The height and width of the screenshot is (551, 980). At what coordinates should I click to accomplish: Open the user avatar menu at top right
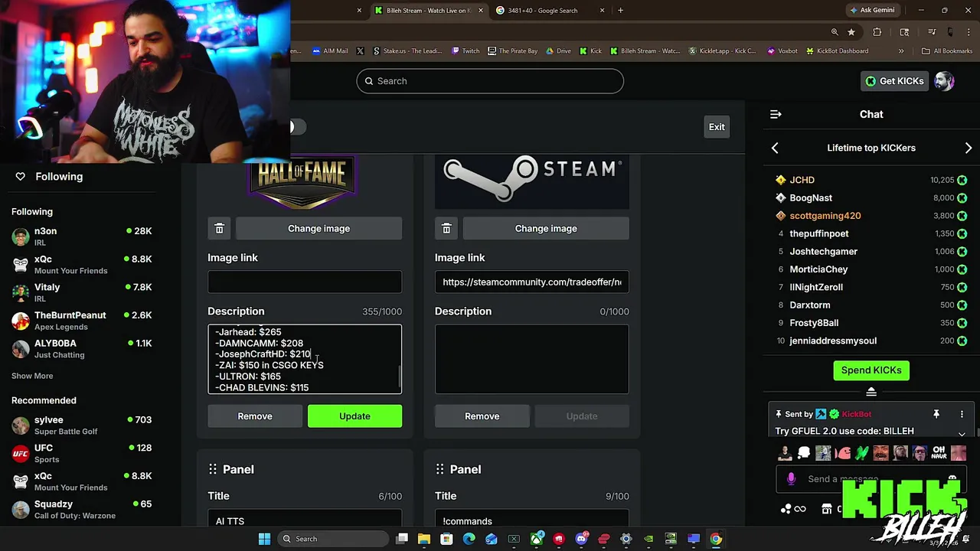click(944, 81)
